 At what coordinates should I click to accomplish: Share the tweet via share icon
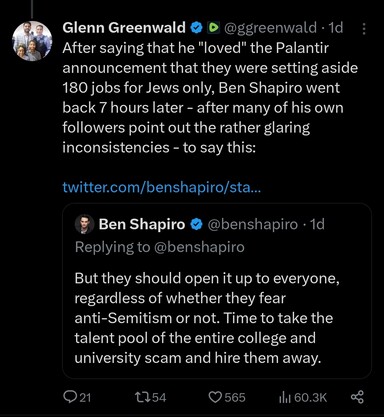click(x=357, y=397)
